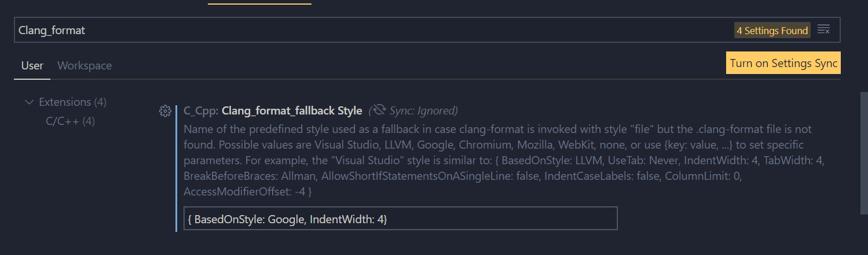Click the blue modified-setting indicator bar

click(x=176, y=168)
